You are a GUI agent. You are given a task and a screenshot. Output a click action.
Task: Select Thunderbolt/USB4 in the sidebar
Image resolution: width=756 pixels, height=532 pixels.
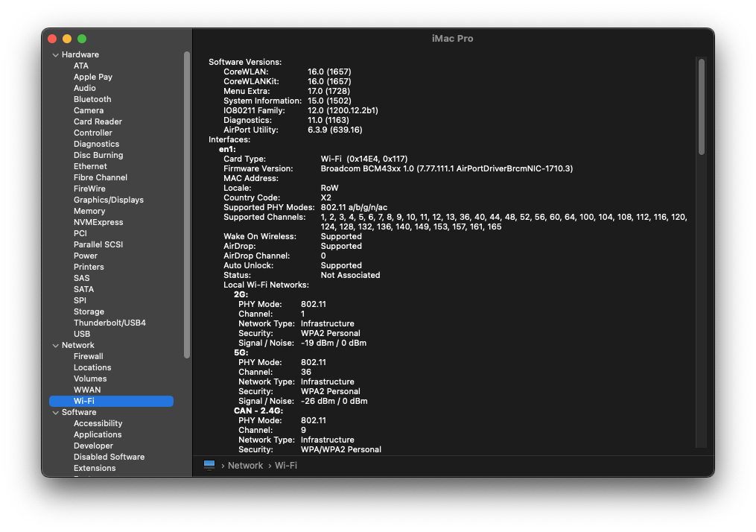(x=109, y=323)
